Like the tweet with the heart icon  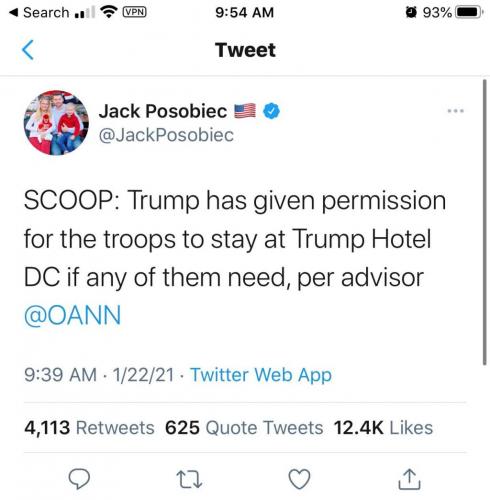point(299,479)
